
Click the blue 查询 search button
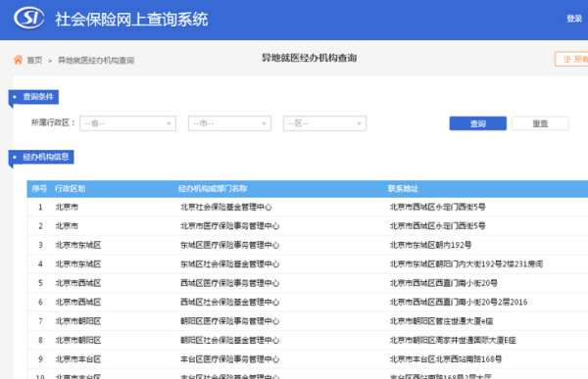coord(478,123)
